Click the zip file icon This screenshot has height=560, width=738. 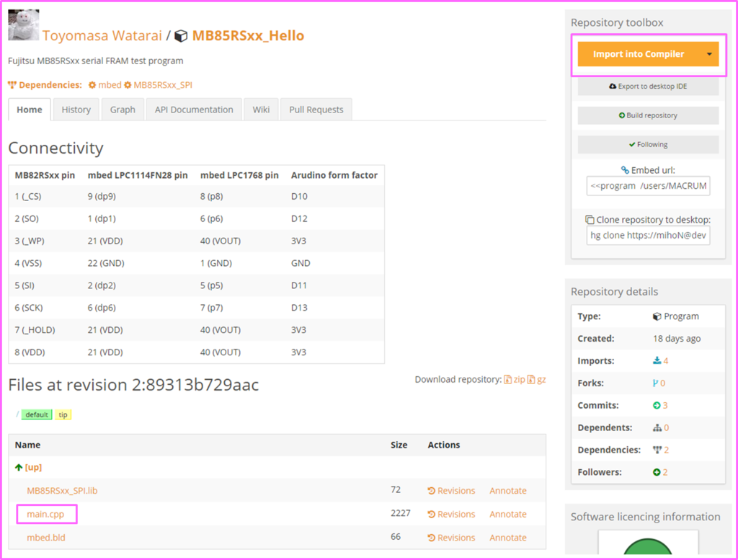point(508,380)
